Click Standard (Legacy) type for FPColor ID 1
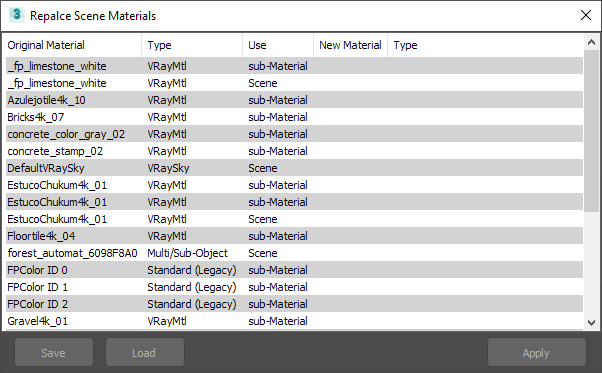Screen dimensions: 602x373 [x=192, y=287]
